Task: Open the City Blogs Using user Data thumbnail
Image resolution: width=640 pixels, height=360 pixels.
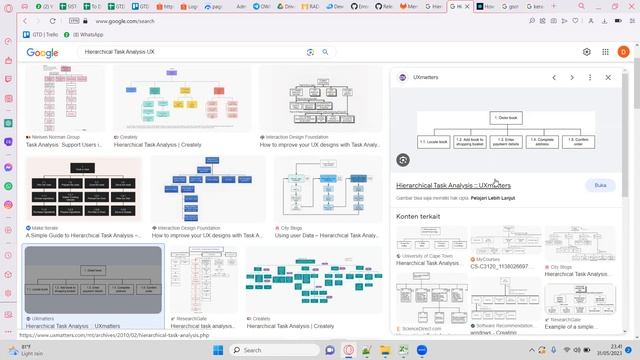Action: pyautogui.click(x=328, y=189)
